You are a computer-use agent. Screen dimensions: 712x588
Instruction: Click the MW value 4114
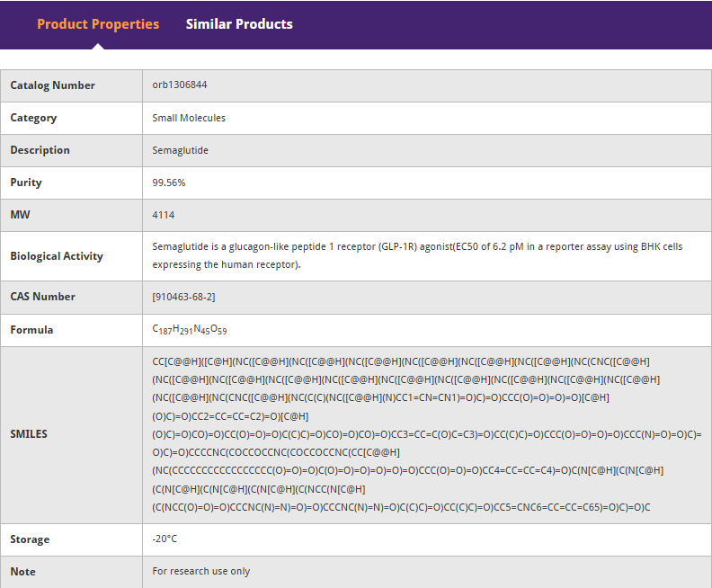(x=164, y=215)
